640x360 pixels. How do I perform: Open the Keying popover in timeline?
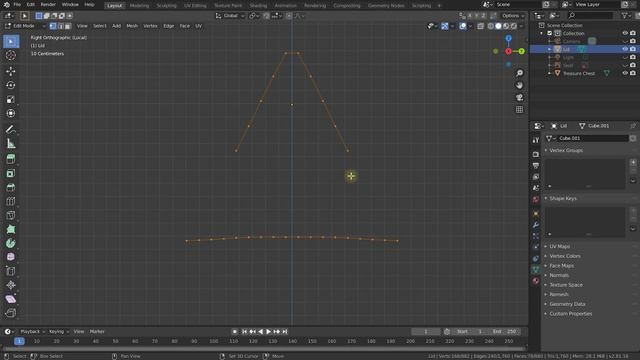(59, 332)
